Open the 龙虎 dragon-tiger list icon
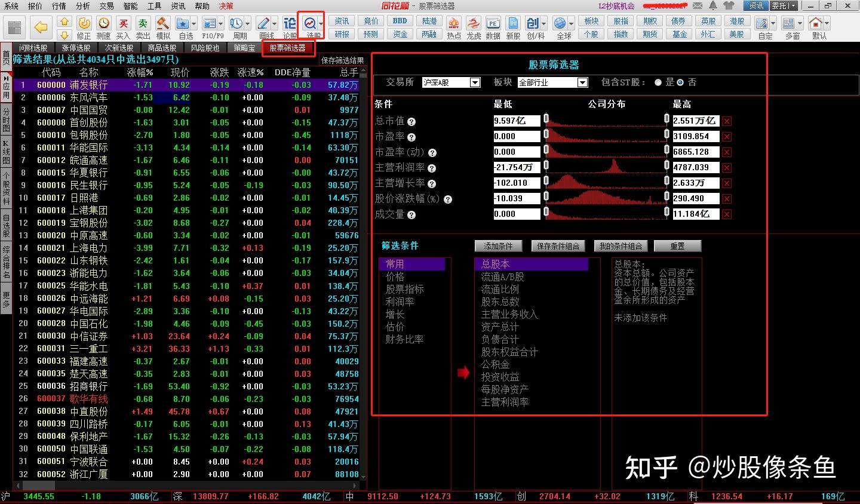 (x=474, y=23)
